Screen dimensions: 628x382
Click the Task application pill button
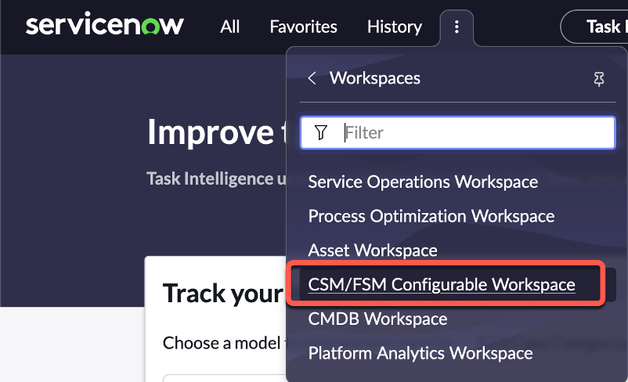pos(594,27)
